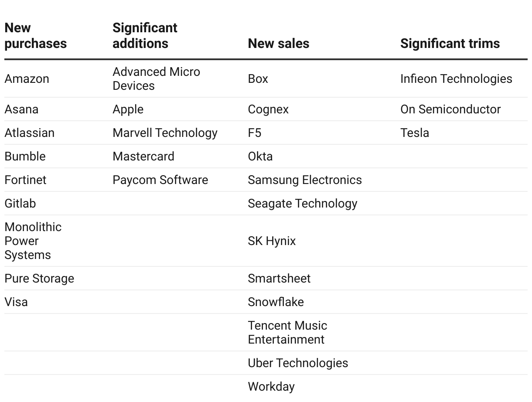Select the Pure Storage entry
The height and width of the screenshot is (402, 532).
(x=39, y=279)
